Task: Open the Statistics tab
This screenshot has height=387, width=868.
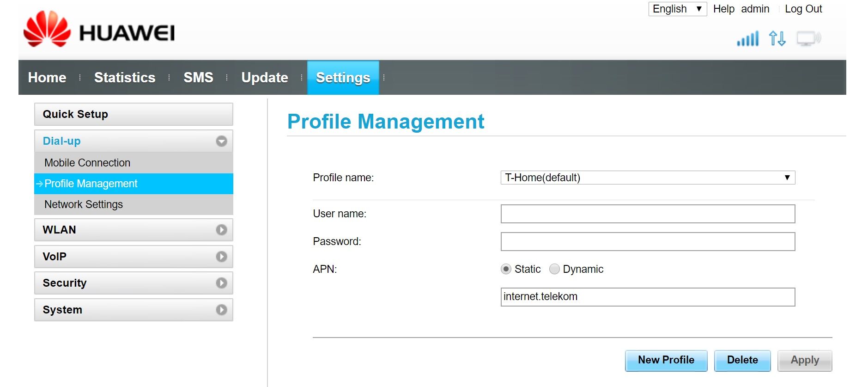Action: [x=125, y=78]
